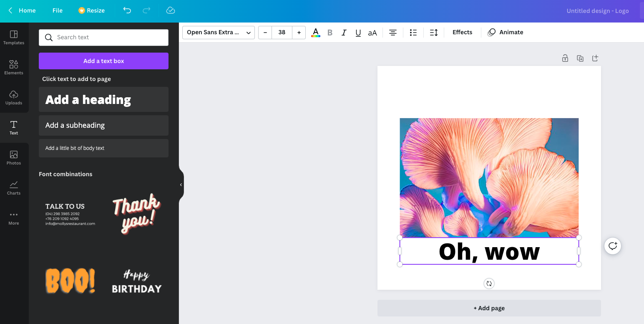Lock the page with padlock icon
Screen dimensions: 644x324
pyautogui.click(x=565, y=58)
